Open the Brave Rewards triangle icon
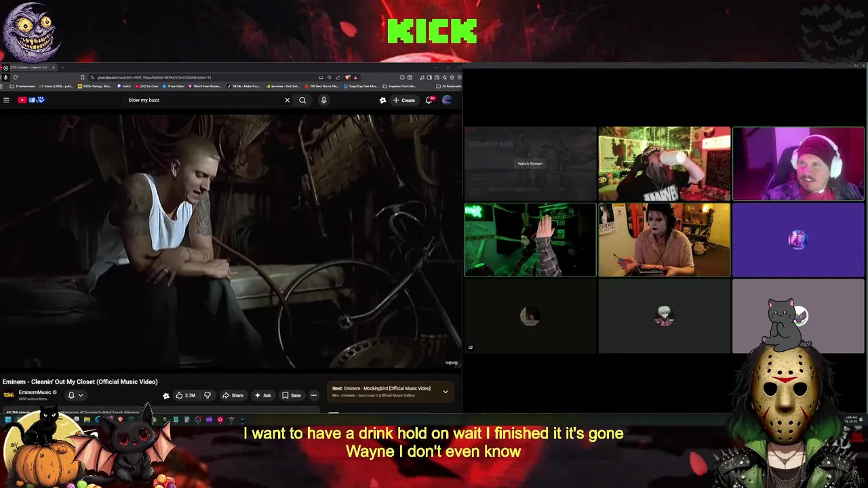 (355, 77)
